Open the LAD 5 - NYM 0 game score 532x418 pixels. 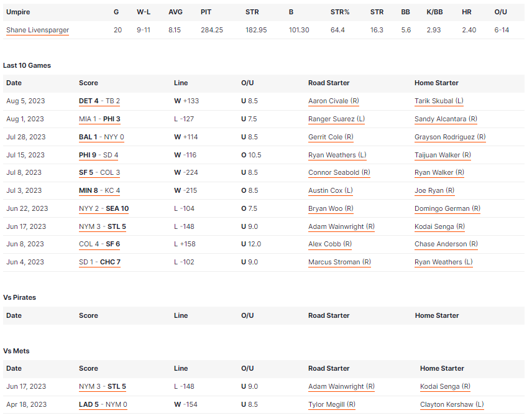[103, 404]
